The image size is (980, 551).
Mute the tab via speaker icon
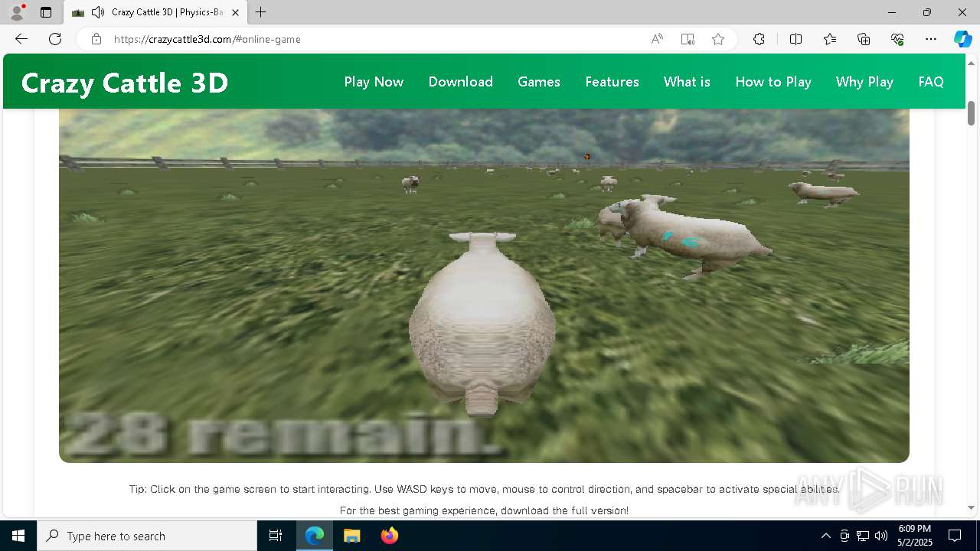pos(97,12)
